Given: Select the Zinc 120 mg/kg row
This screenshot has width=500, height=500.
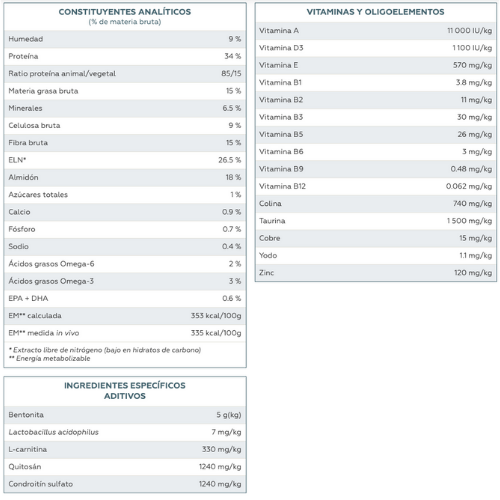Looking at the screenshot, I should click(376, 273).
